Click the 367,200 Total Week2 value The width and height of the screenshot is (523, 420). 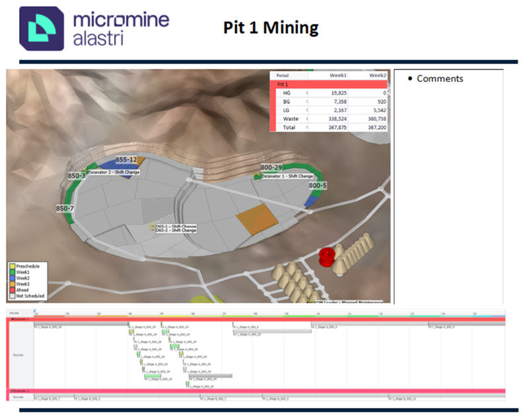point(377,127)
